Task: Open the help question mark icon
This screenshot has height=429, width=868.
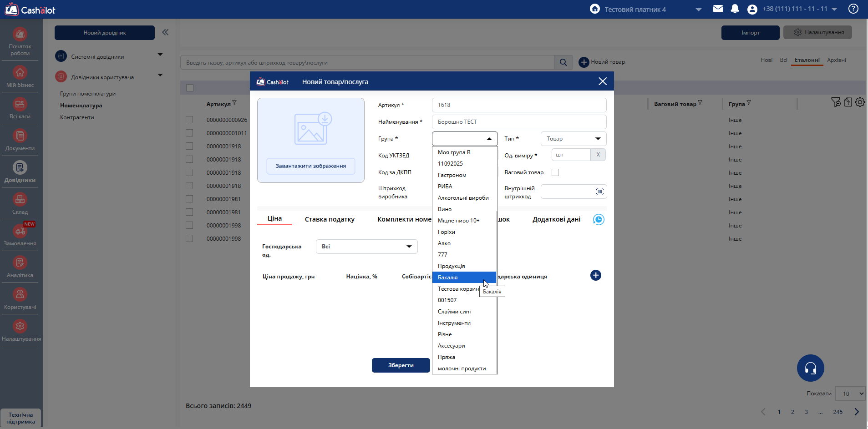Action: tap(853, 9)
